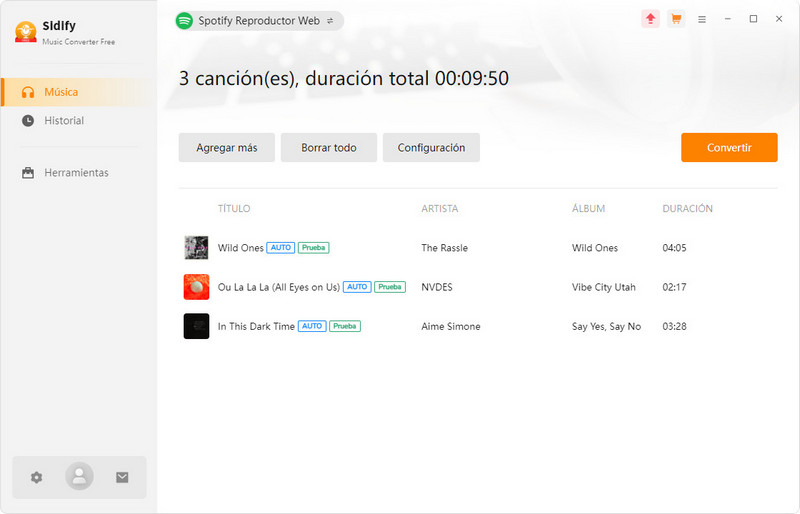Click AUTO badge on Ou La La La row
The width and height of the screenshot is (800, 514).
pos(357,287)
